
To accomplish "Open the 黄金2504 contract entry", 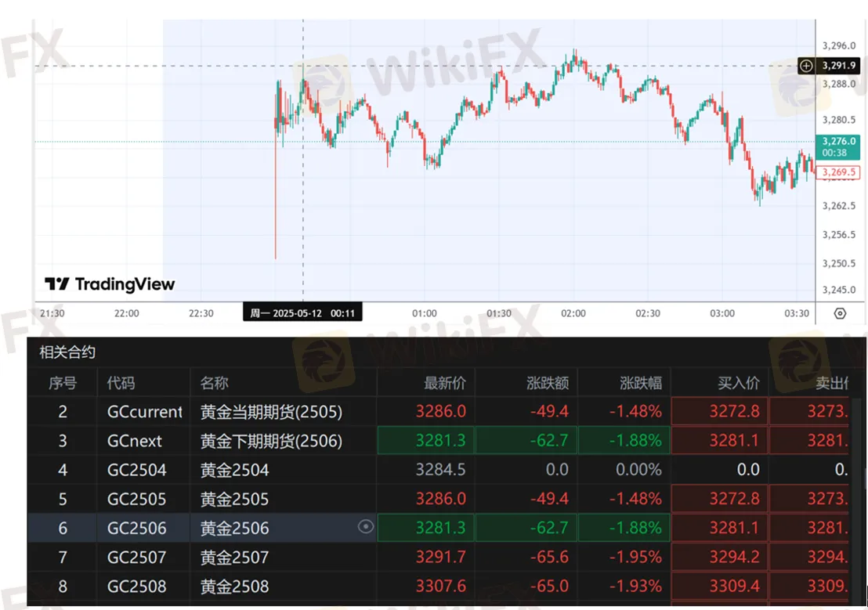I will [234, 470].
